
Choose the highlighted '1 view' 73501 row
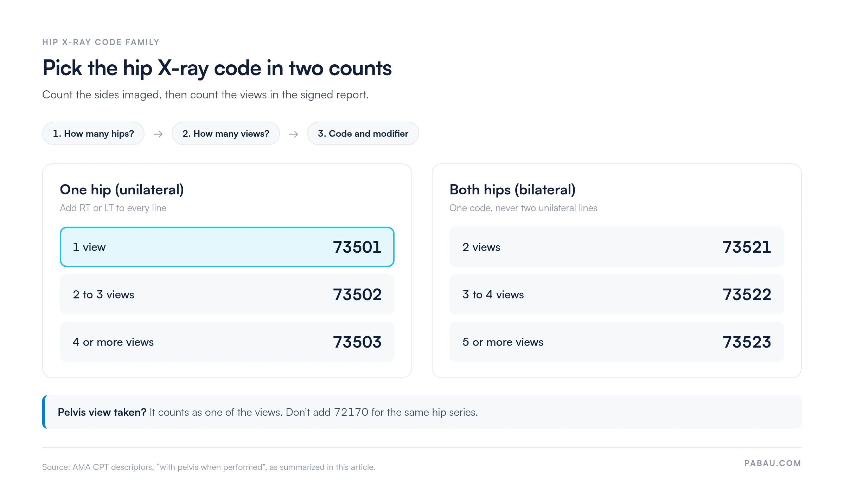[227, 247]
